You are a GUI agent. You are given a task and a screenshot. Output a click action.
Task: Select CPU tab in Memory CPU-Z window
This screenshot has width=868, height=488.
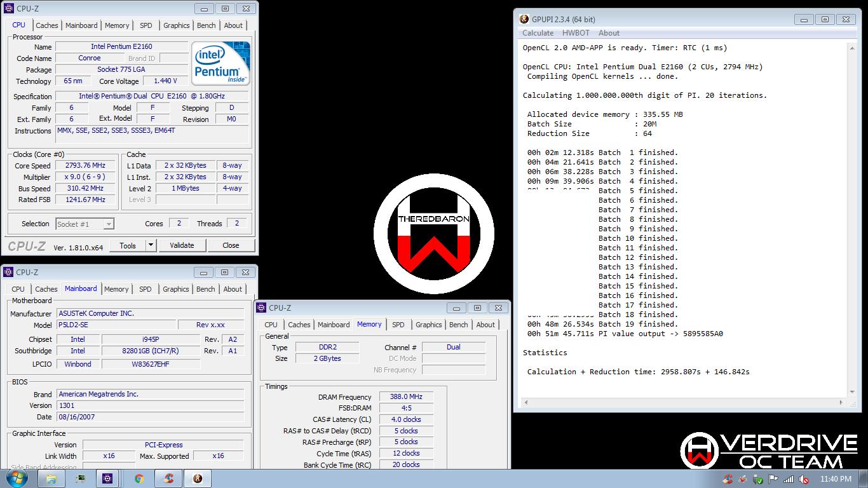tap(271, 325)
